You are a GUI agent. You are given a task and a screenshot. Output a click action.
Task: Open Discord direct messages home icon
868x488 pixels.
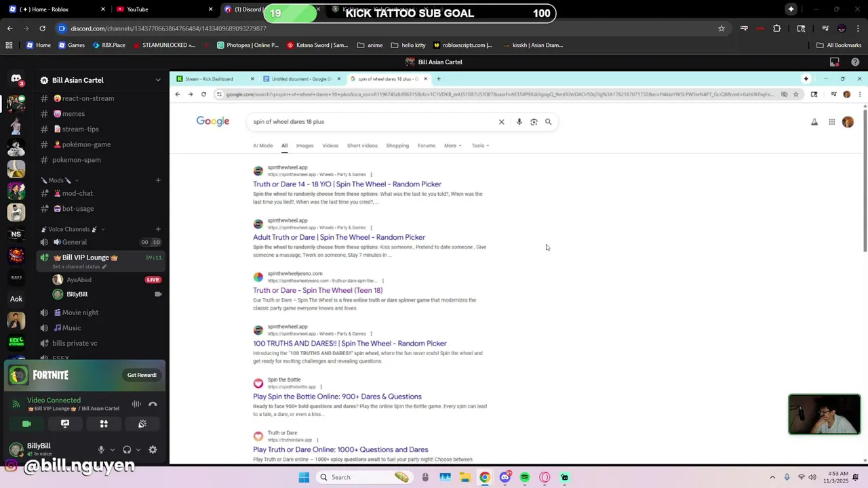pyautogui.click(x=16, y=80)
